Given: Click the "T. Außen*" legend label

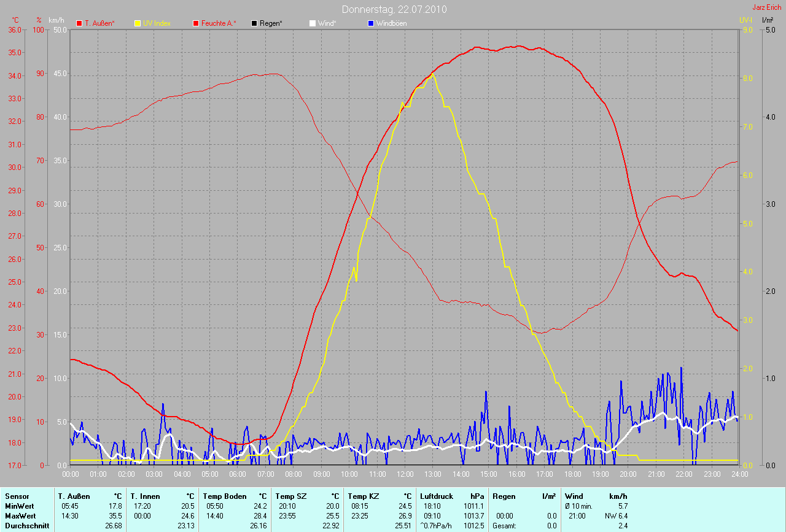Looking at the screenshot, I should pyautogui.click(x=100, y=23).
